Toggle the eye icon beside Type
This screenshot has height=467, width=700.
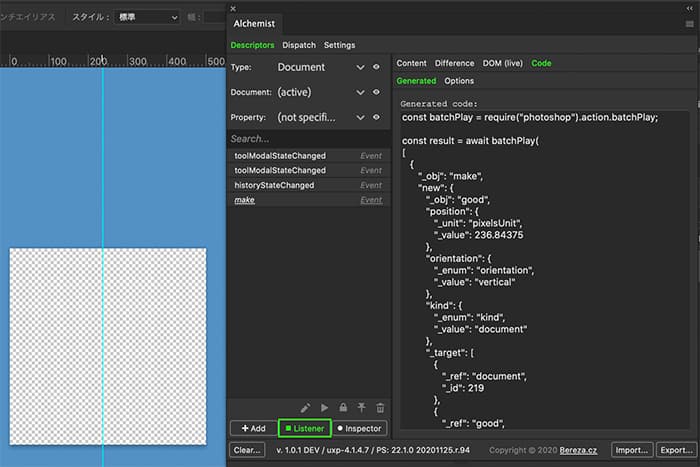coord(377,67)
